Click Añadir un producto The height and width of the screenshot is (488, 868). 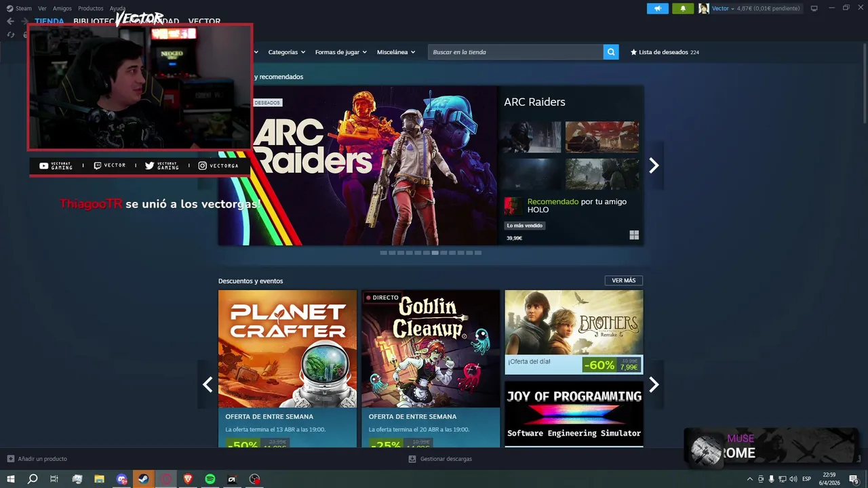pos(37,459)
